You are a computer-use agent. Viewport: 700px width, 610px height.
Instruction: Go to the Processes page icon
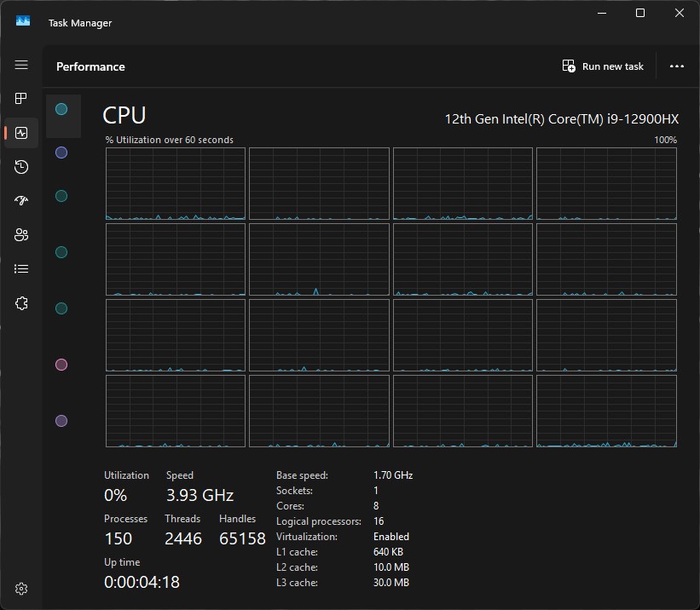click(x=21, y=98)
